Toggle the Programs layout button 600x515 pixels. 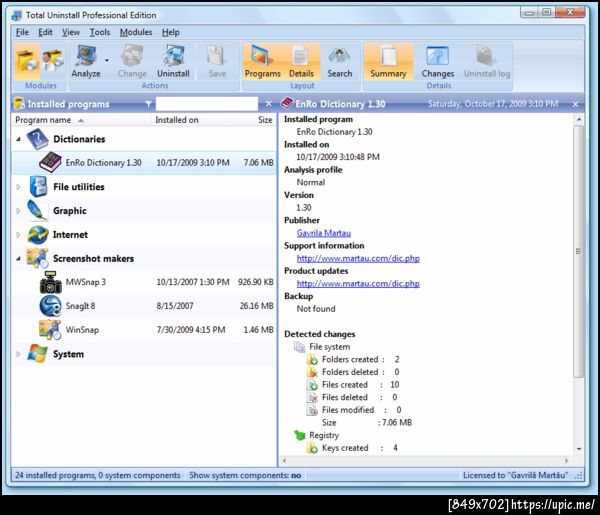(262, 61)
